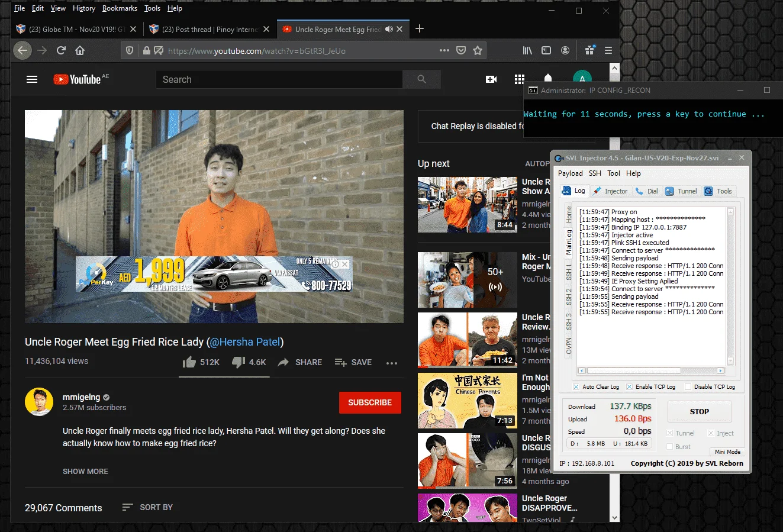The image size is (783, 532).
Task: Toggle Enable TCP Log checkbox
Action: click(x=629, y=386)
